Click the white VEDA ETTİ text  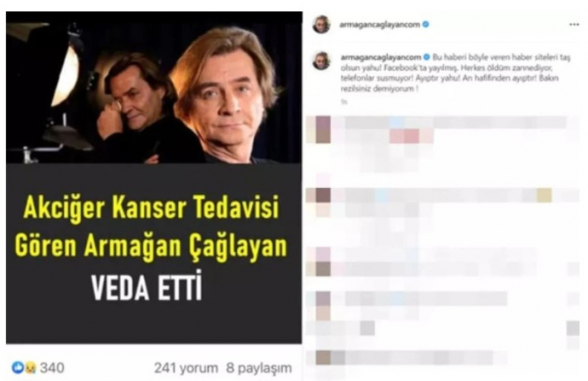click(x=147, y=286)
